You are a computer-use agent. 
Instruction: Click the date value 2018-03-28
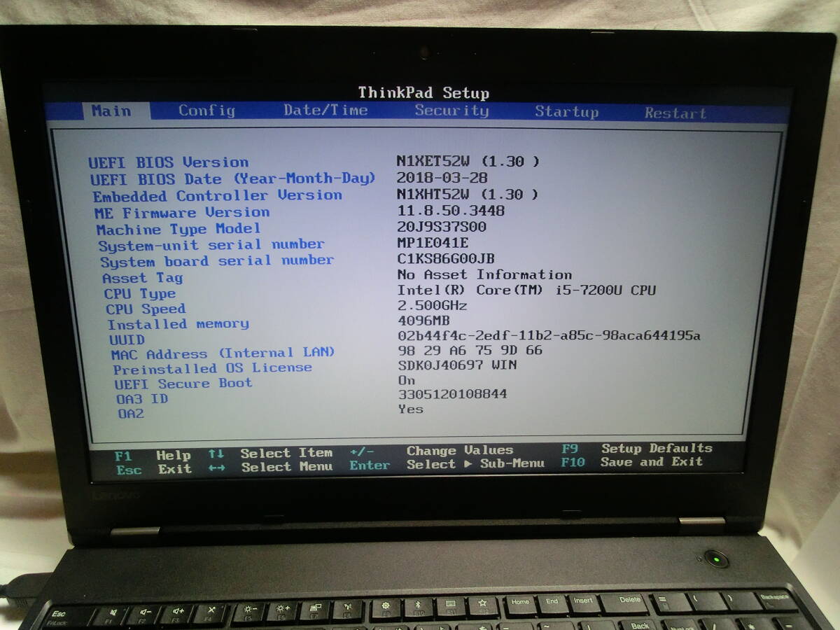click(x=442, y=178)
